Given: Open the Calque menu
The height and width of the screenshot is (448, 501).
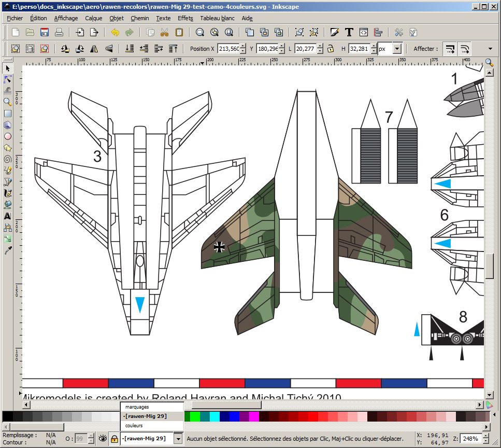Looking at the screenshot, I should click(94, 18).
